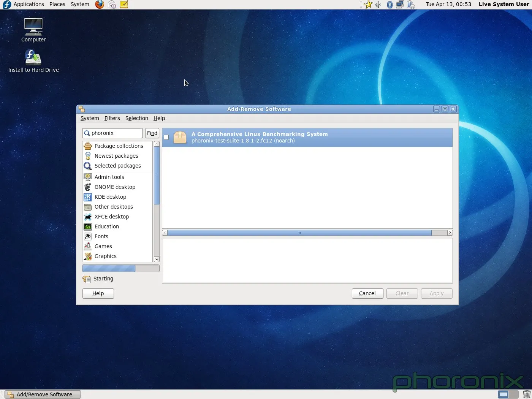Viewport: 532px width, 399px height.
Task: Click the GNOME desktop foot icon
Action: (x=88, y=187)
